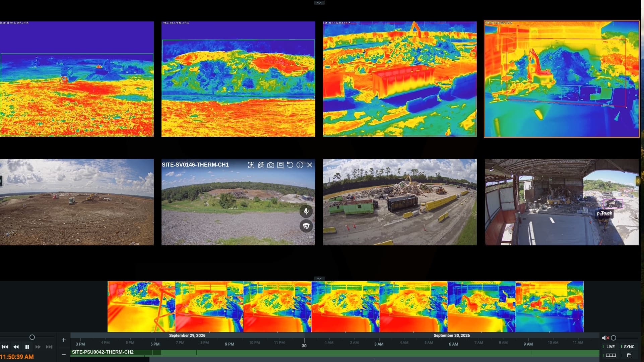Expand the right side panel handle
This screenshot has width=644, height=362.
pyautogui.click(x=638, y=181)
